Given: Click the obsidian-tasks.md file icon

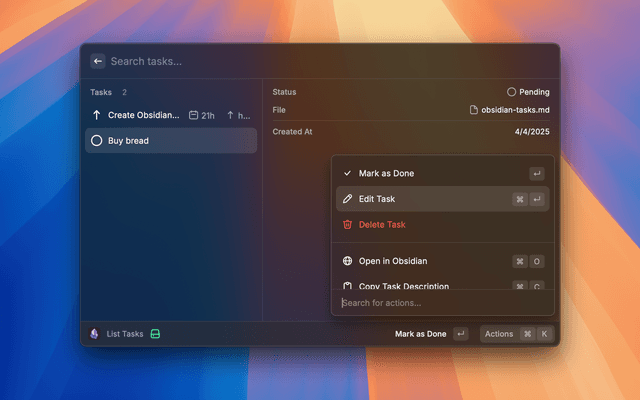Looking at the screenshot, I should coord(474,110).
